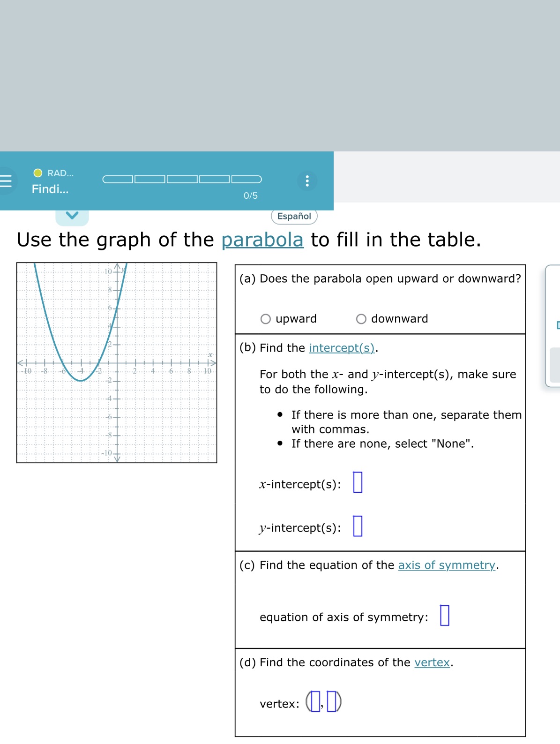The image size is (560, 744).
Task: Click the yellow status dot beside RAD...
Action: coord(37,173)
